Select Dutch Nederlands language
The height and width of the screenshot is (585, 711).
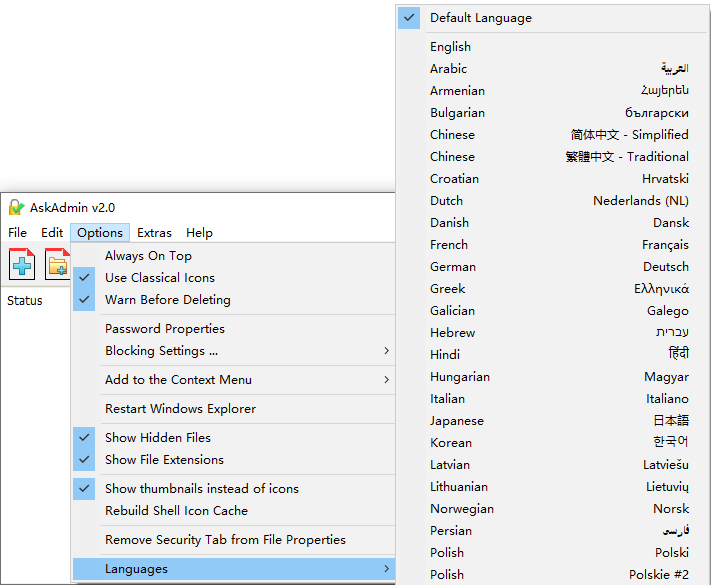point(552,200)
